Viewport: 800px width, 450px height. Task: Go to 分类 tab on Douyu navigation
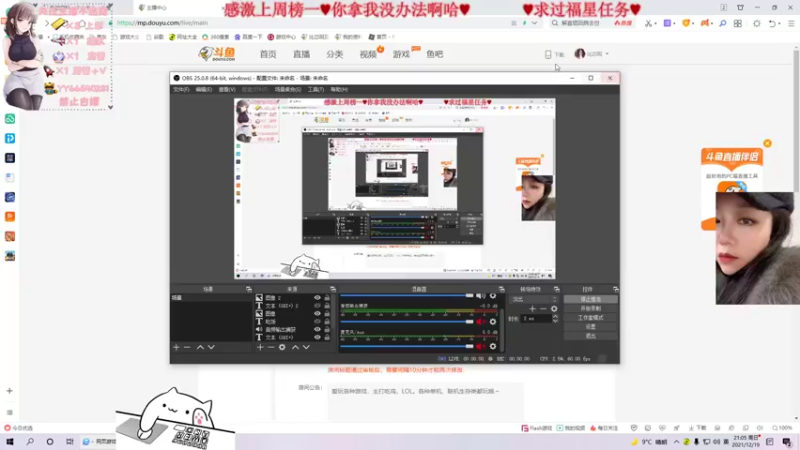pyautogui.click(x=335, y=54)
